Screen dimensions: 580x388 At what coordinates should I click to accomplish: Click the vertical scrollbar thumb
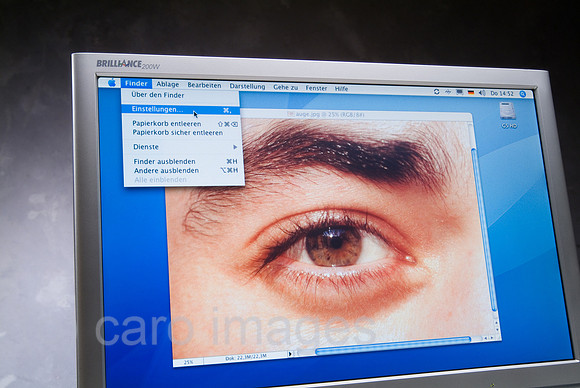(x=483, y=229)
